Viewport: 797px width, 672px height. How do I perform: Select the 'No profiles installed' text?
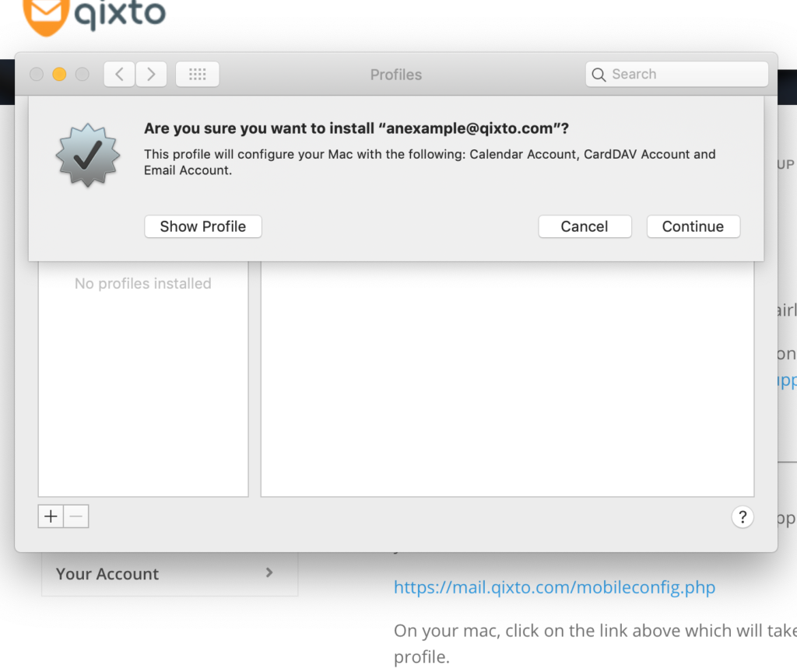pos(143,283)
